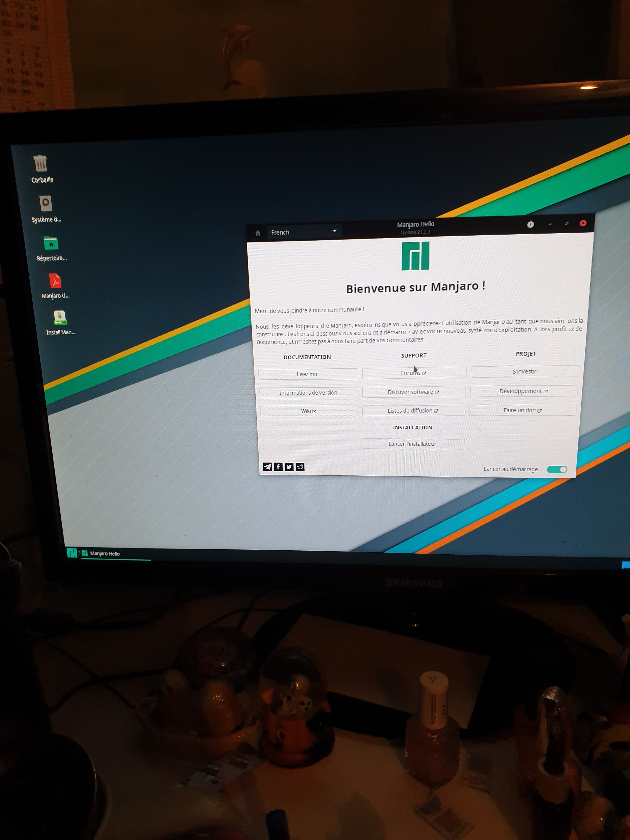Open the Twitter social icon
The image size is (630, 840).
(289, 467)
